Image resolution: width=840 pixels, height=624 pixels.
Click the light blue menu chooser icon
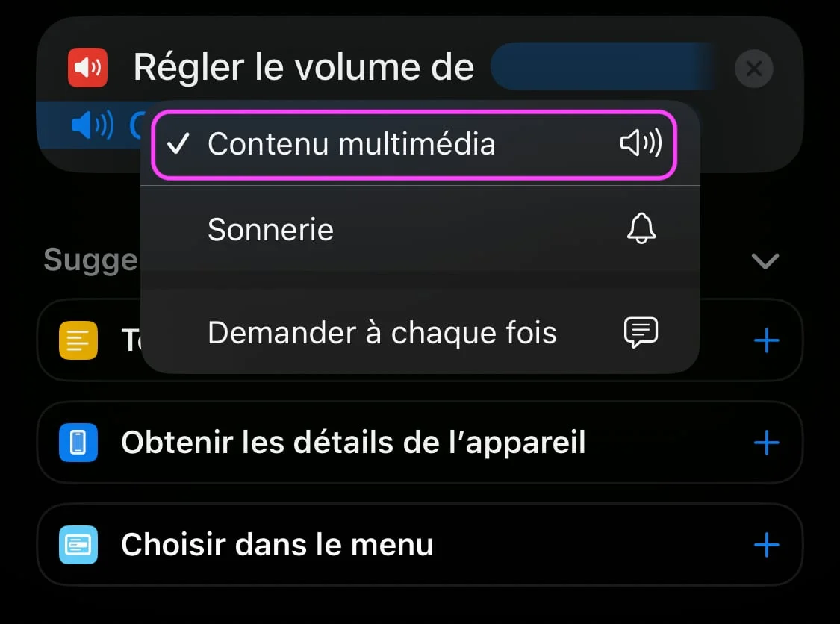point(78,545)
